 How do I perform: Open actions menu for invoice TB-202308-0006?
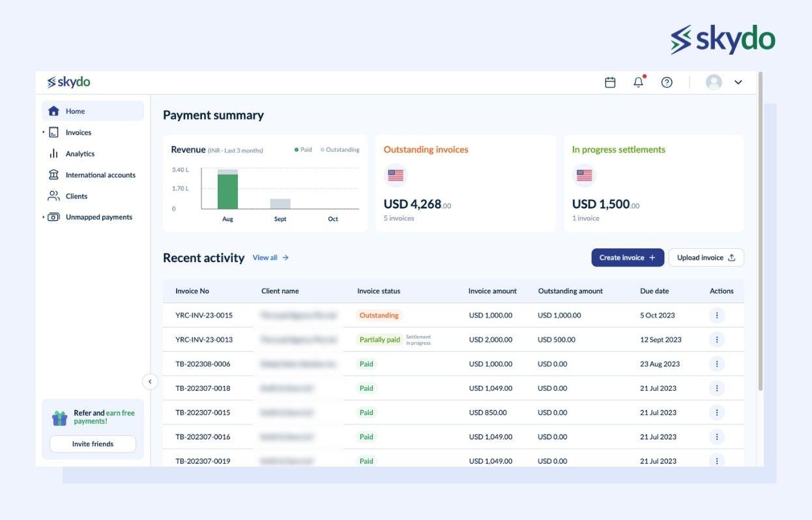(716, 363)
